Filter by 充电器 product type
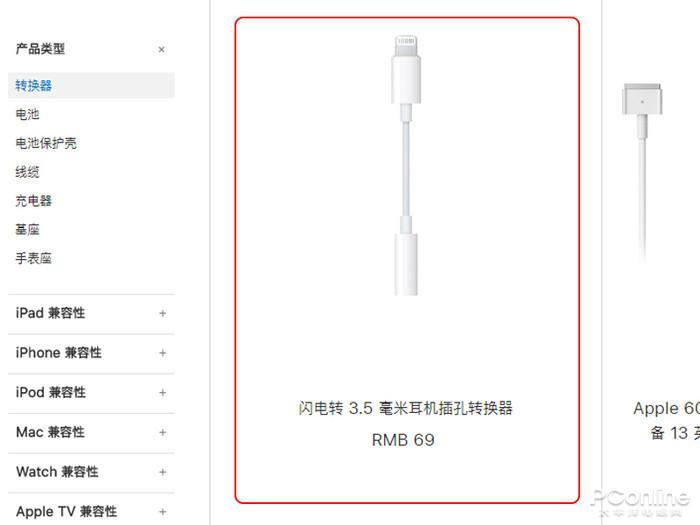700x525 pixels. point(33,201)
